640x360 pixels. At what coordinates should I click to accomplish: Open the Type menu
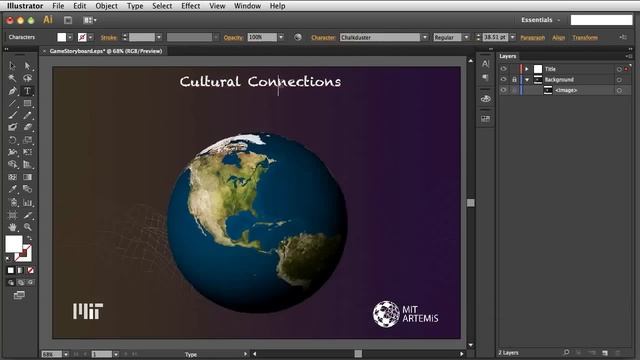135,6
